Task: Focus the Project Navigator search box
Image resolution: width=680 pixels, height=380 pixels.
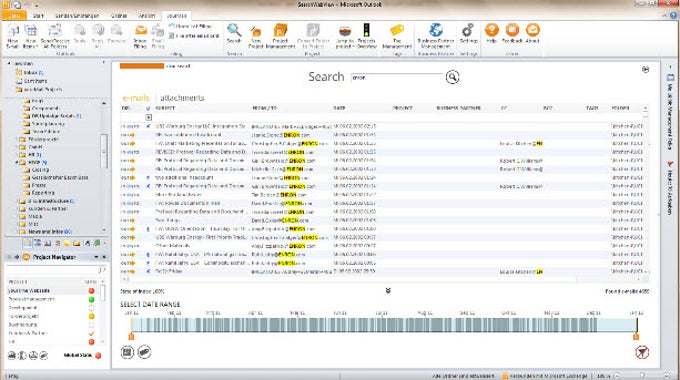Action: pos(56,270)
